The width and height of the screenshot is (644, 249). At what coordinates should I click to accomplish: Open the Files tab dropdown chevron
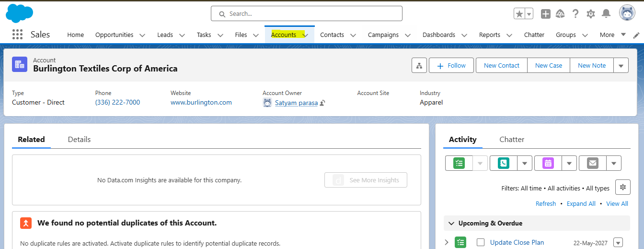[x=256, y=35]
